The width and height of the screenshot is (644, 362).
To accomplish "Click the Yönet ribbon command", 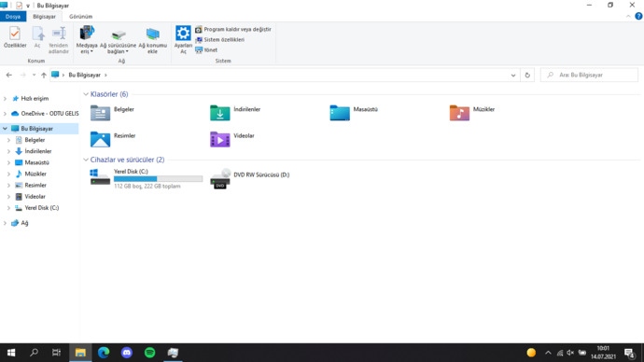I will [x=206, y=50].
